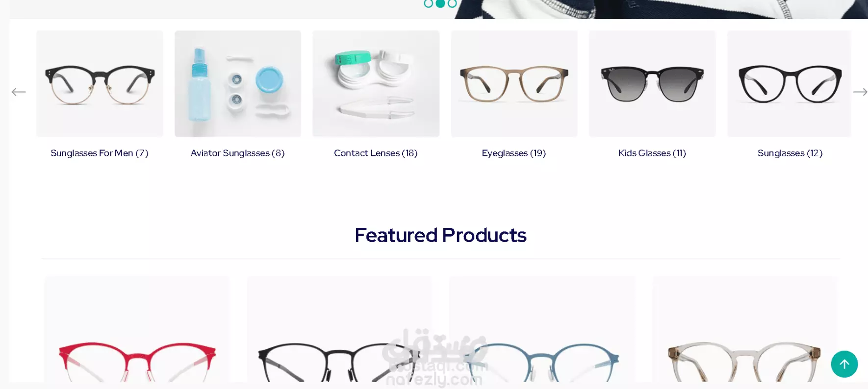Open Kids Glasses (11) category link

(652, 153)
